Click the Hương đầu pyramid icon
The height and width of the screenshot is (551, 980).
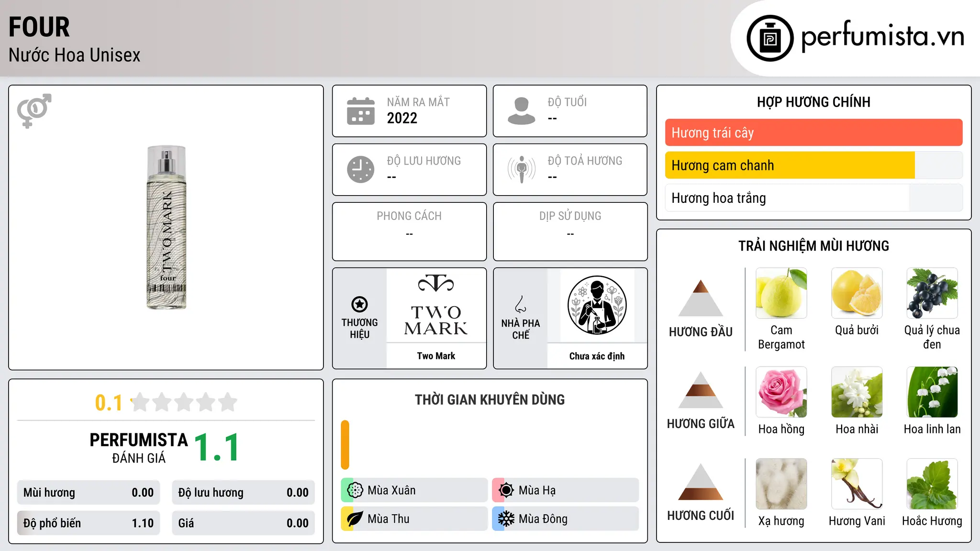click(x=701, y=298)
